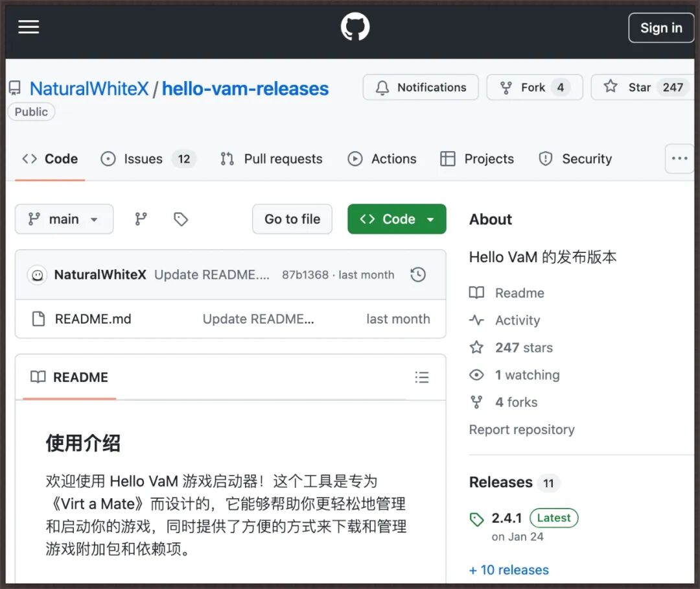Open NaturalWhiteX avatar in commit row
This screenshot has height=589, width=700.
[38, 275]
